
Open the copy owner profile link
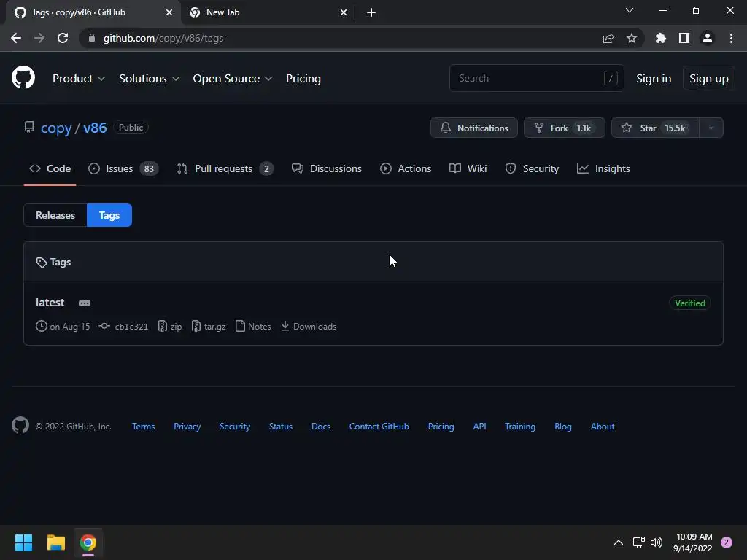(x=56, y=128)
